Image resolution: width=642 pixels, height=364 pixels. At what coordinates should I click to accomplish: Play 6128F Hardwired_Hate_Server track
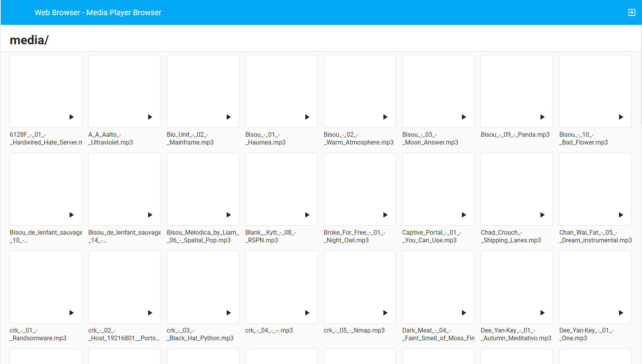pos(72,117)
